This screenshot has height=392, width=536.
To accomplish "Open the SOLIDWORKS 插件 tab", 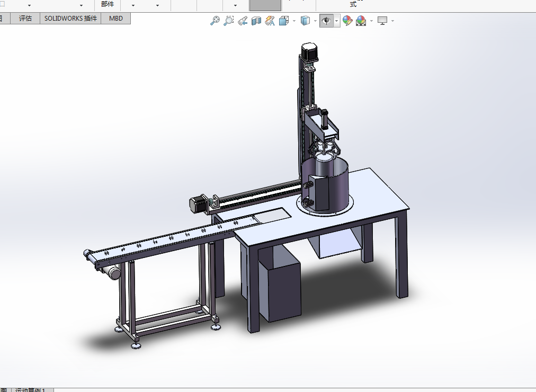I will tap(71, 19).
